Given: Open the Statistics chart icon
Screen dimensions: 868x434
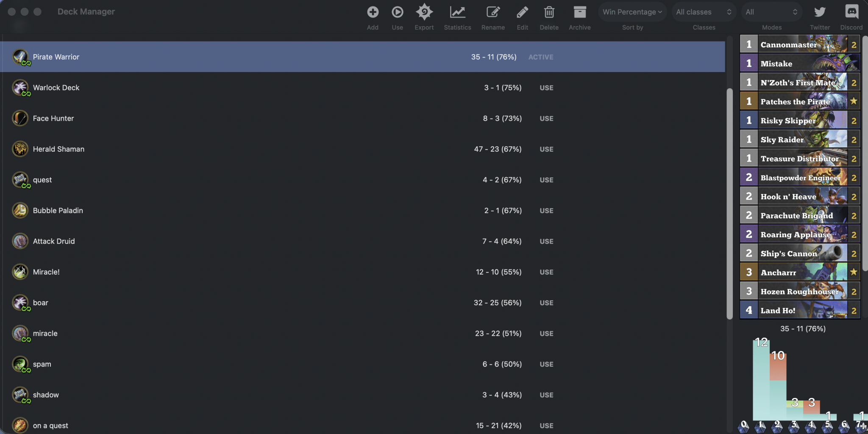Looking at the screenshot, I should [x=457, y=12].
